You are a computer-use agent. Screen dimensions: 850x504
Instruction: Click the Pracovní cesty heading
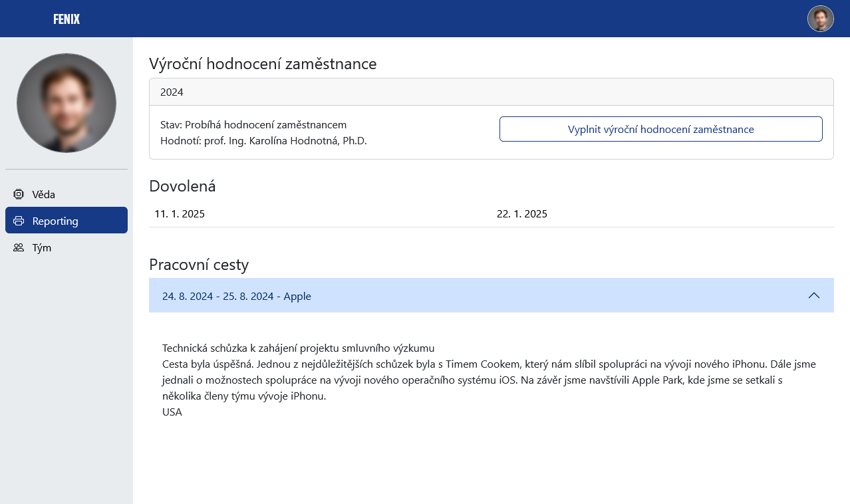(199, 265)
